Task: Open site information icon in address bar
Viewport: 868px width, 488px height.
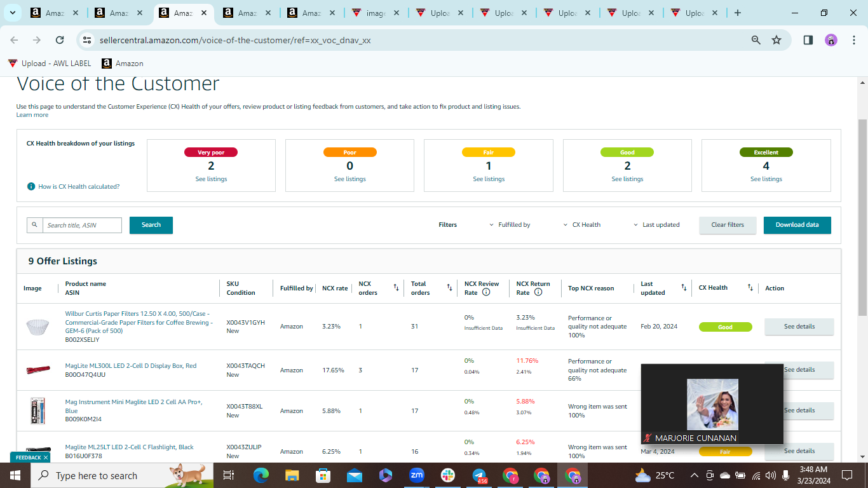Action: [88, 40]
